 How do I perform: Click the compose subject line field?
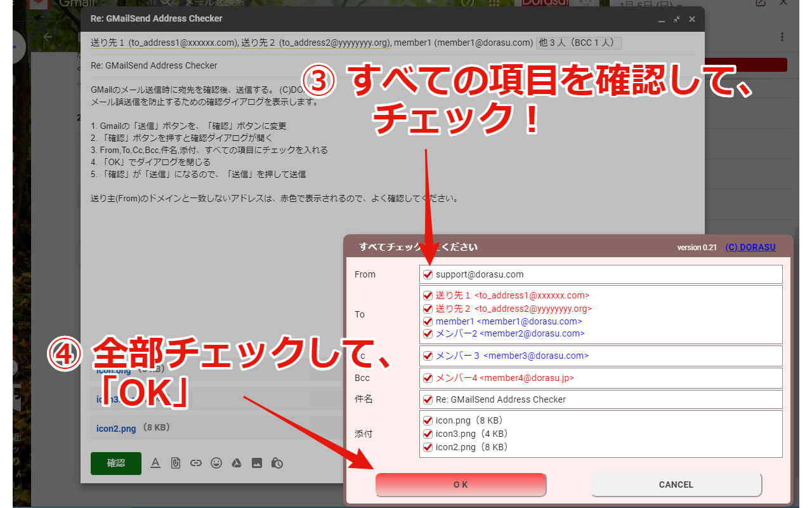(x=393, y=65)
